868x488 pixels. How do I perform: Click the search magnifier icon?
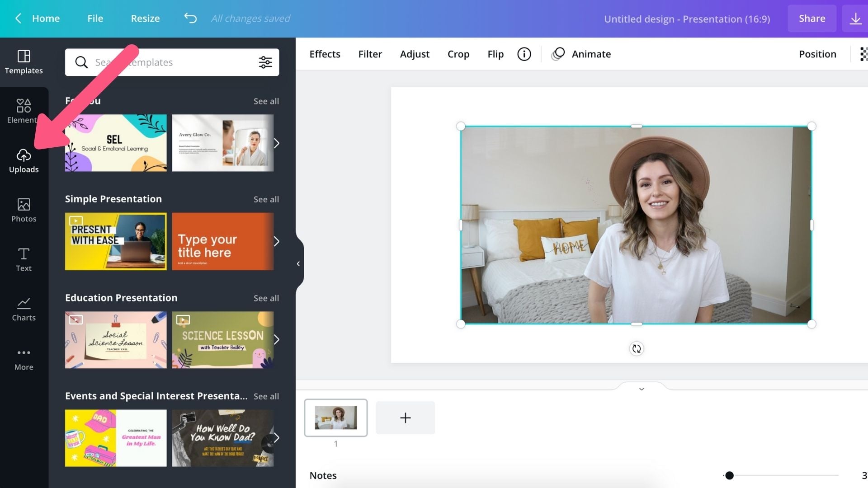81,62
